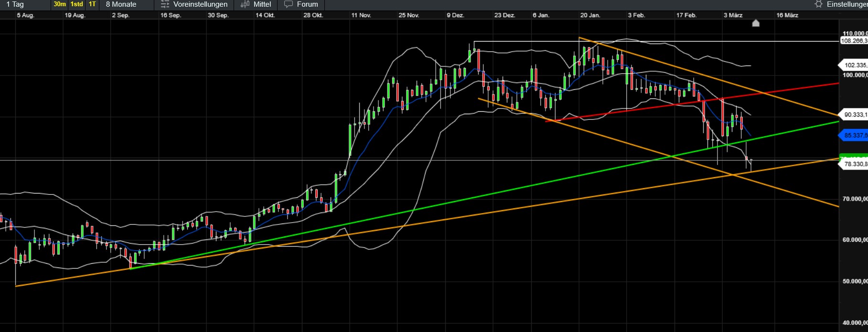The image size is (868, 332).
Task: Open the Mittel chart type menu
Action: click(256, 4)
